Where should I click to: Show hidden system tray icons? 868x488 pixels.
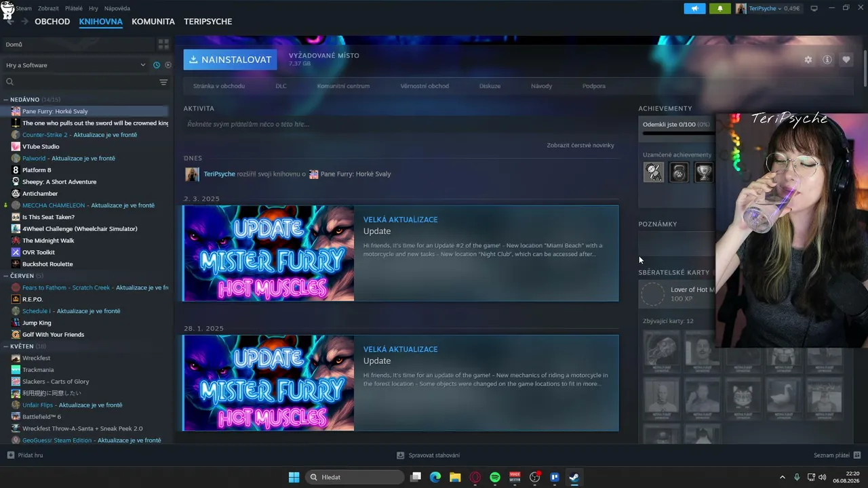[782, 477]
